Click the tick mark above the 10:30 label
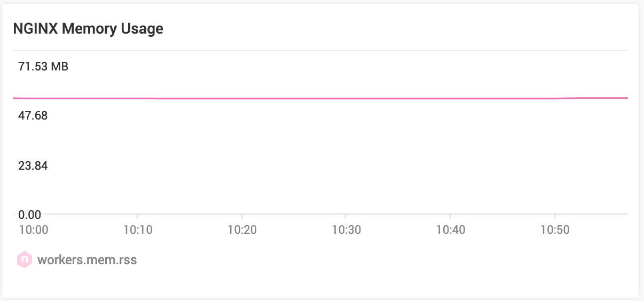The width and height of the screenshot is (644, 301). click(346, 217)
